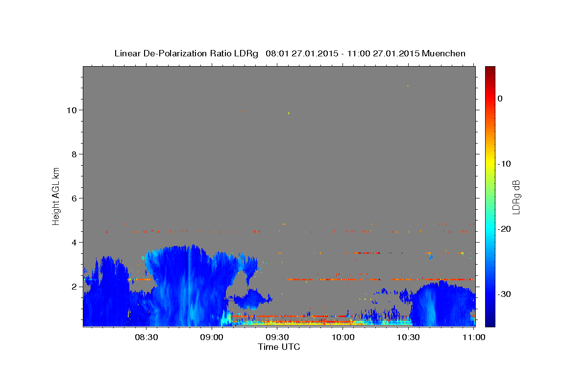This screenshot has height=392, width=588.
Task: Click the 10:30 time tick label
Action: tap(408, 337)
